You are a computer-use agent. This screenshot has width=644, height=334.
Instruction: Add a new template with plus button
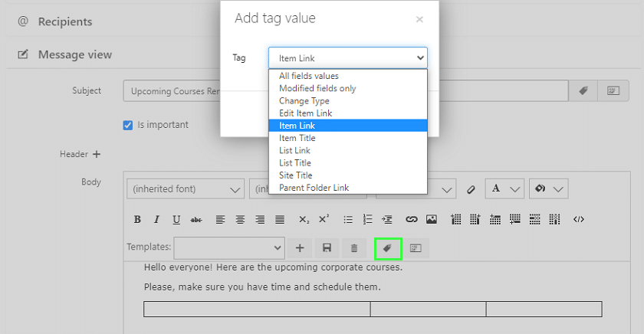point(300,248)
